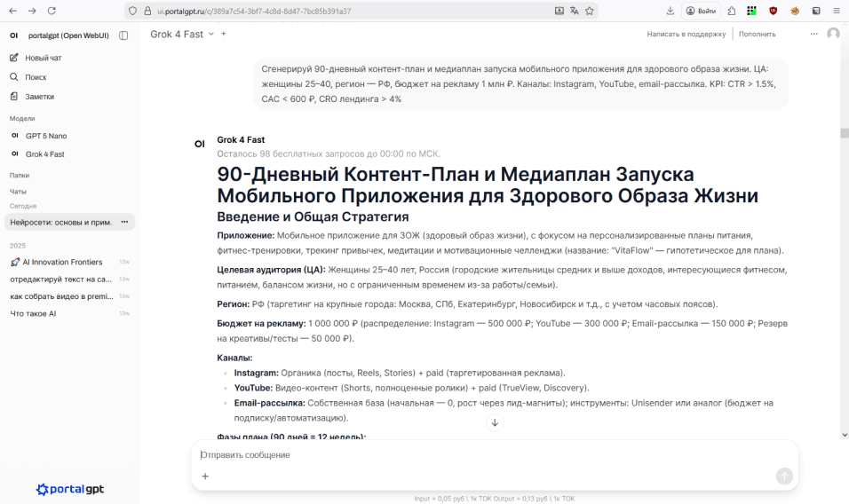Open chat options three-dot menu at top right
This screenshot has width=849, height=504.
click(813, 34)
